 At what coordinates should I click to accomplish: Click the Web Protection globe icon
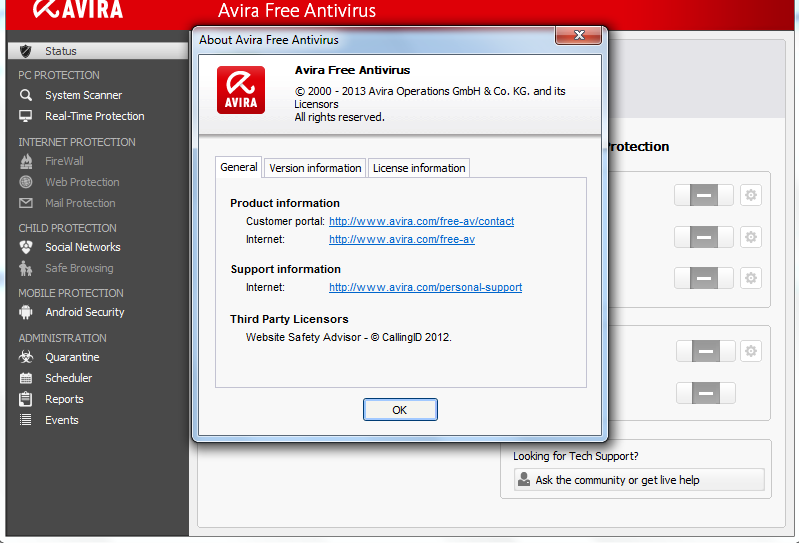pos(25,182)
